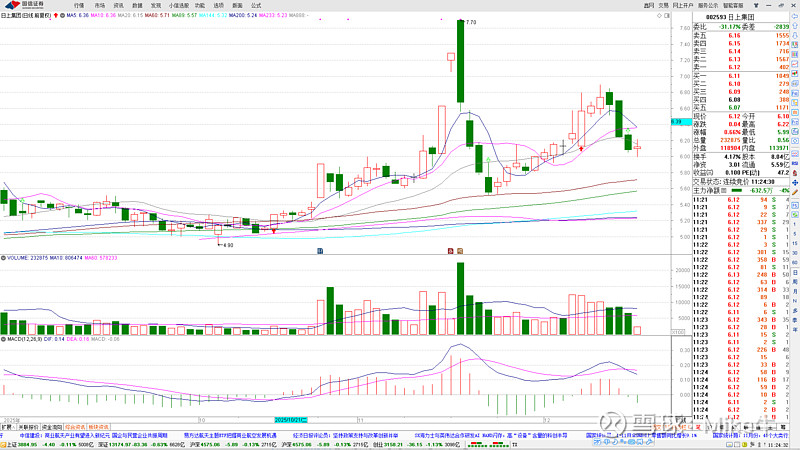Image resolution: width=800 pixels, height=450 pixels.
Task: Open 网上开户 in top bar
Action: (683, 6)
